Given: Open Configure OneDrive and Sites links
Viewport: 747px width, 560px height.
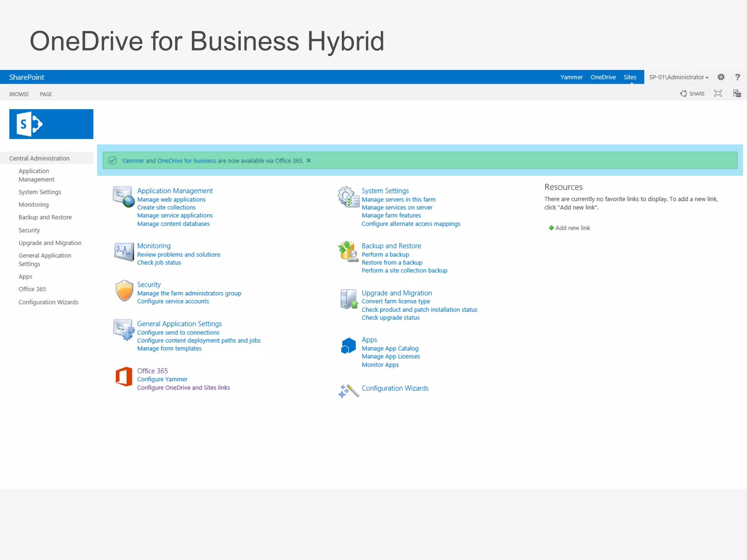Looking at the screenshot, I should tap(183, 388).
